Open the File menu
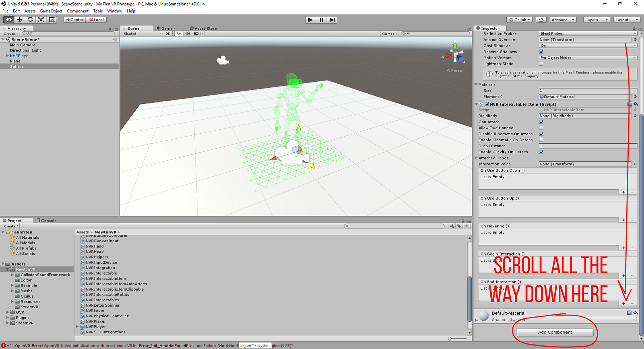Image resolution: width=644 pixels, height=349 pixels. [x=5, y=11]
